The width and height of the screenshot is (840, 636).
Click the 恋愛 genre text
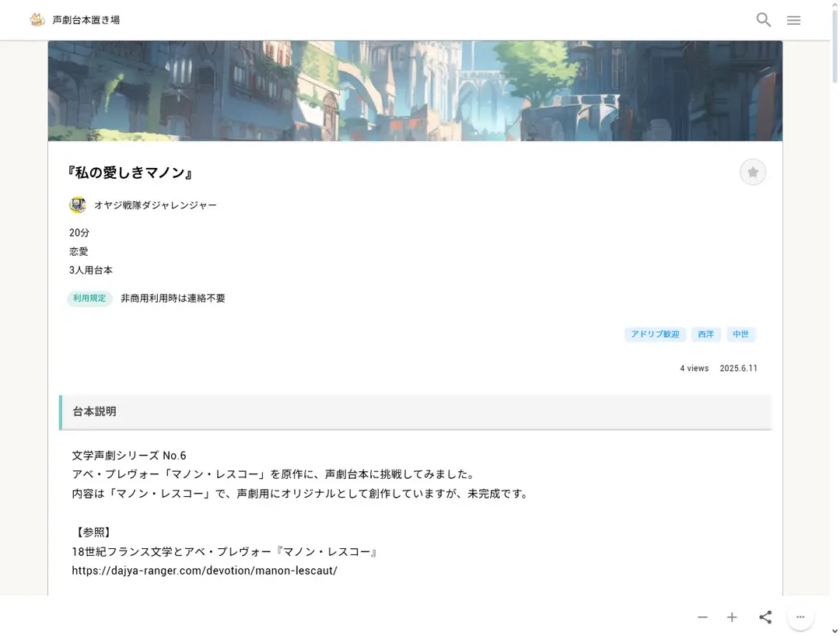tap(79, 252)
